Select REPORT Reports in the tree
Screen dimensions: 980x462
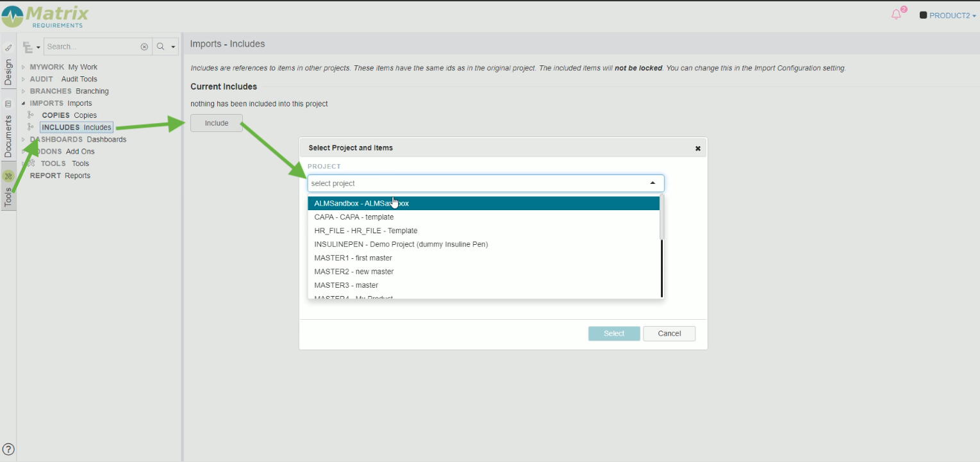60,176
